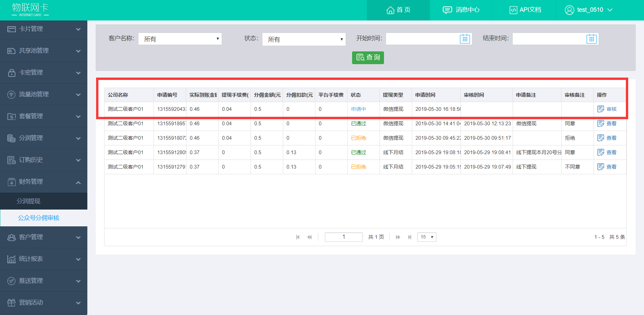
Task: Click the 营销活动 gift icon
Action: point(11,303)
